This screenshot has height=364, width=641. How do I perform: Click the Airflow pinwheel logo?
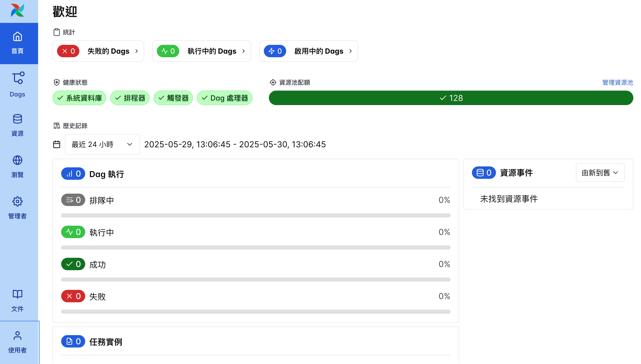[17, 11]
